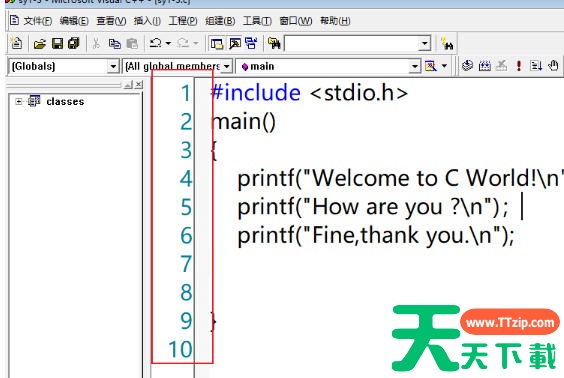This screenshot has height=378, width=564.
Task: Expand the classes tree node
Action: 18,102
